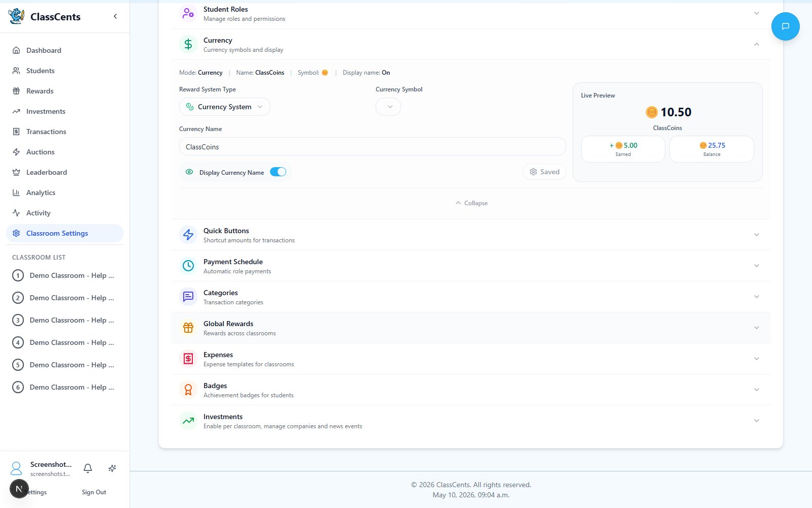The image size is (812, 508).
Task: Click the eye icon beside Display Currency Name
Action: click(189, 172)
